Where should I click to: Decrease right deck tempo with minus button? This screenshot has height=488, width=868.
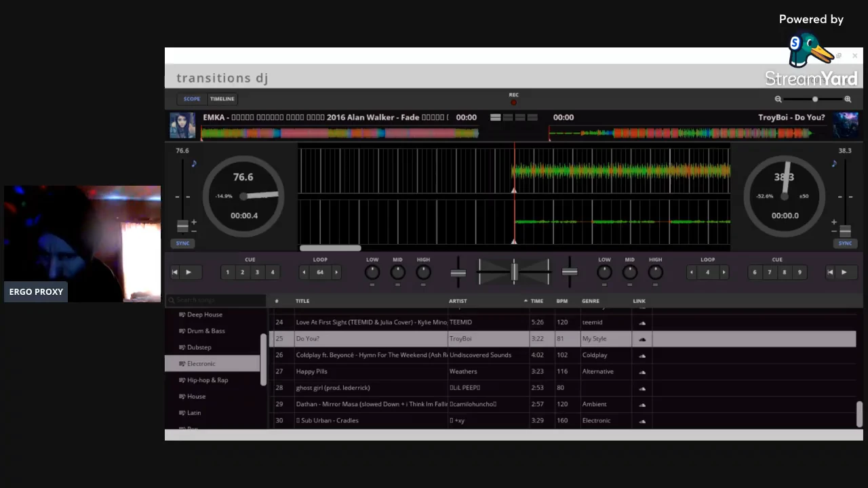coord(834,231)
